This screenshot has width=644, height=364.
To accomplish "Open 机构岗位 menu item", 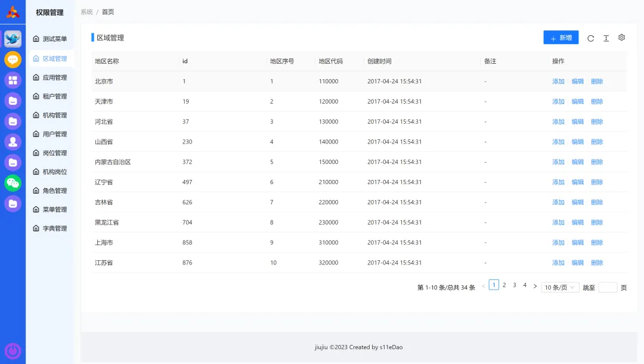I will tap(51, 172).
